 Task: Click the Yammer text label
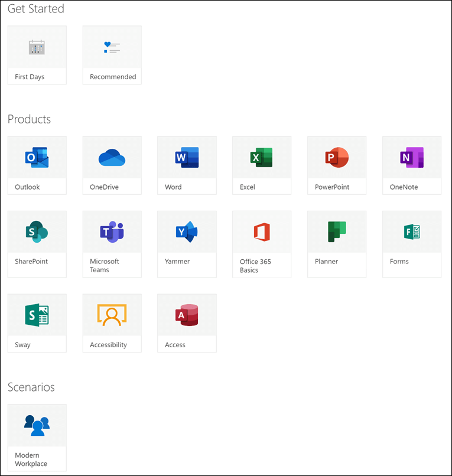177,262
